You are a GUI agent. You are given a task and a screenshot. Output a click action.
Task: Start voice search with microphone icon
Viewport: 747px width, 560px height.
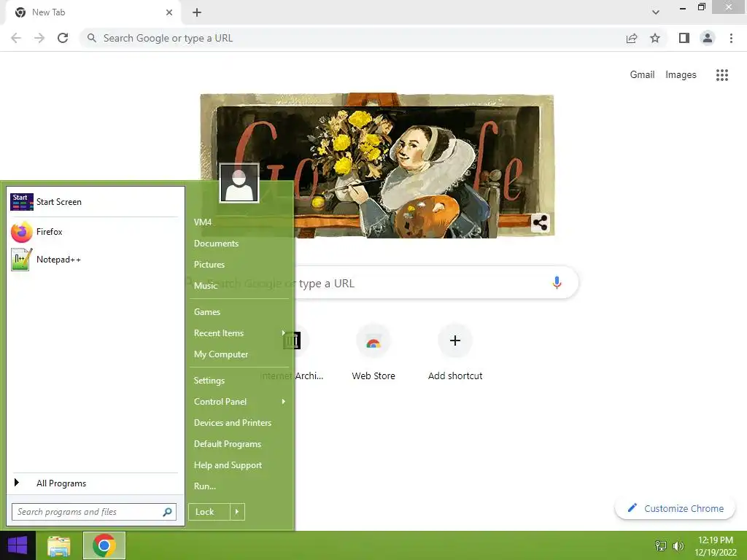(x=557, y=282)
